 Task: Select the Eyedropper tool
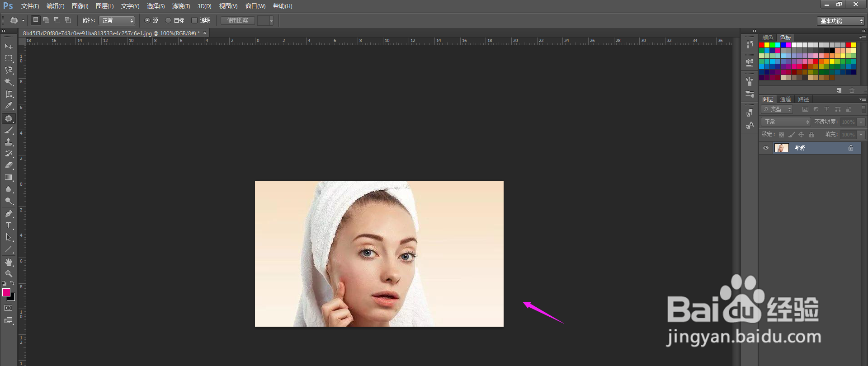[9, 106]
